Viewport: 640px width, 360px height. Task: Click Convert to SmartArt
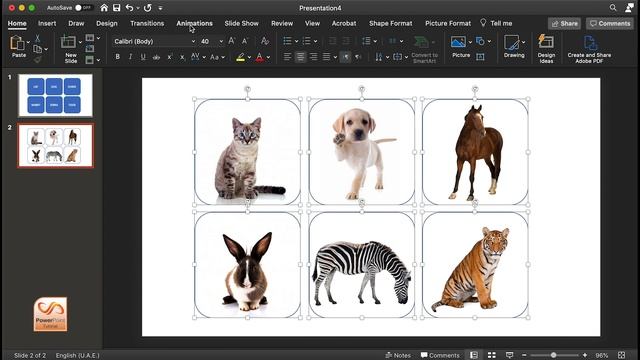pyautogui.click(x=424, y=49)
